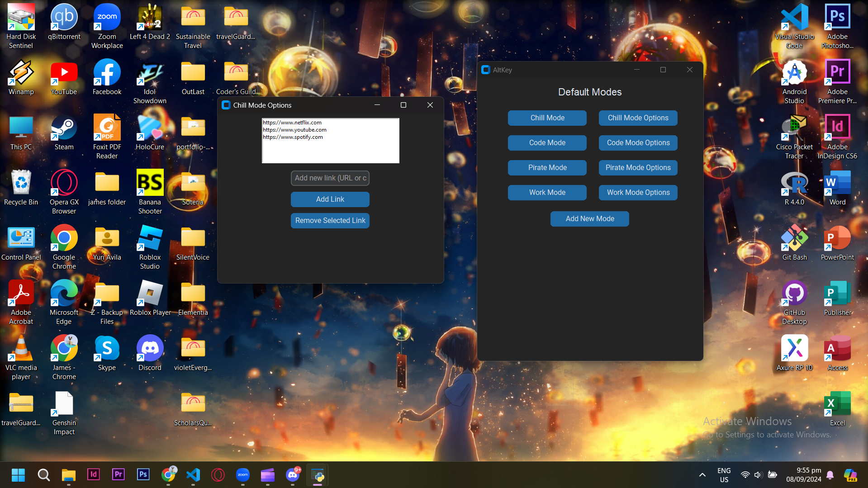This screenshot has width=868, height=488.
Task: Select the Left 4 Dead 2 icon
Action: tap(150, 22)
